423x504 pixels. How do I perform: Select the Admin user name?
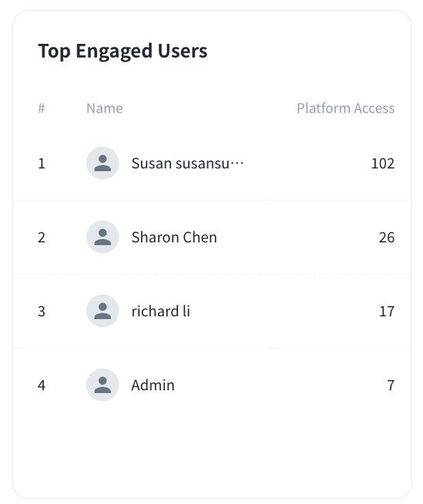tap(153, 385)
